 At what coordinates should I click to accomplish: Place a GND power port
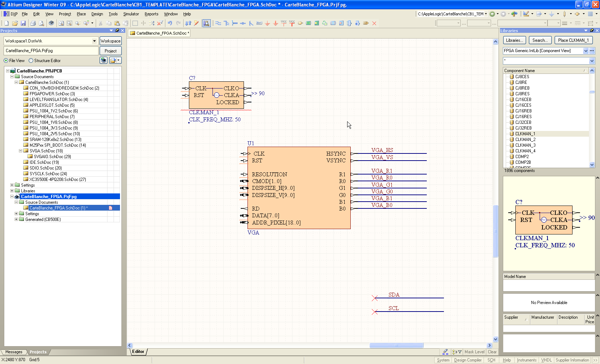click(267, 23)
